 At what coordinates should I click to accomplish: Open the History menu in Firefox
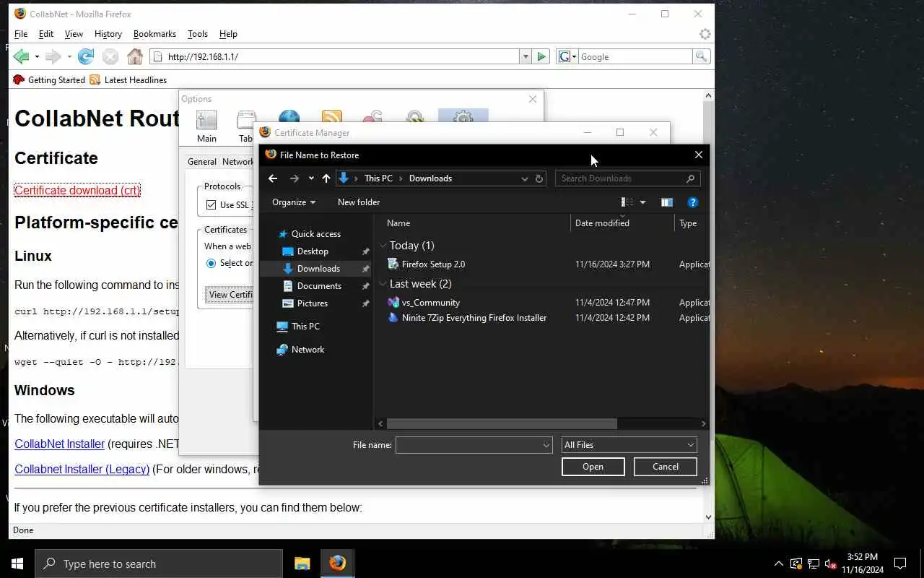pyautogui.click(x=108, y=34)
